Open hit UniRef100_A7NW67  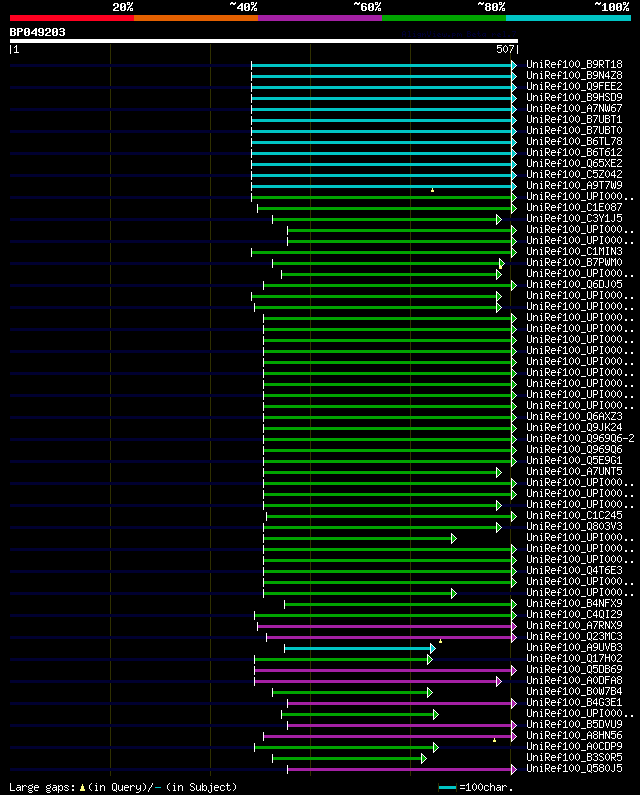[x=574, y=109]
